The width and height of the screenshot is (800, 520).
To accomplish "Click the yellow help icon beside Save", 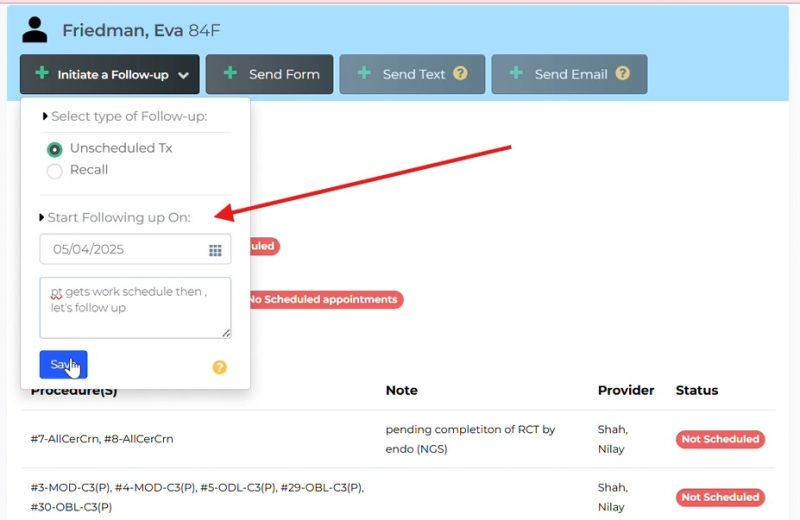I will [x=220, y=367].
